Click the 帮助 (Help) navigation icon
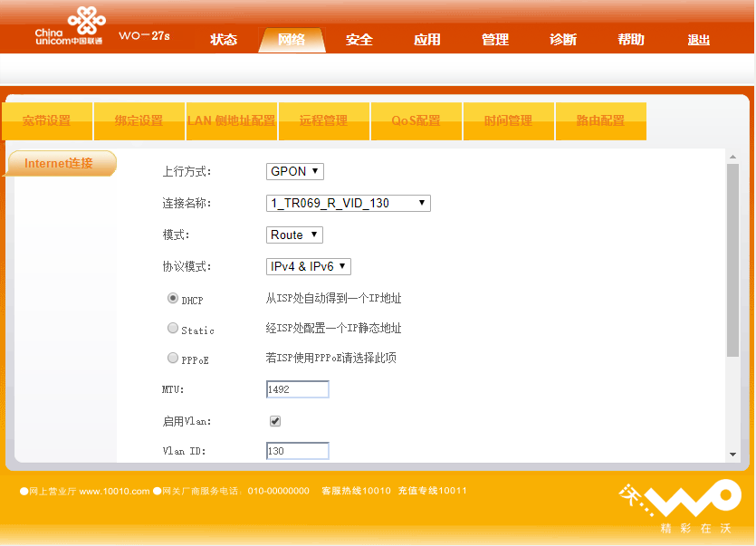 (x=630, y=40)
